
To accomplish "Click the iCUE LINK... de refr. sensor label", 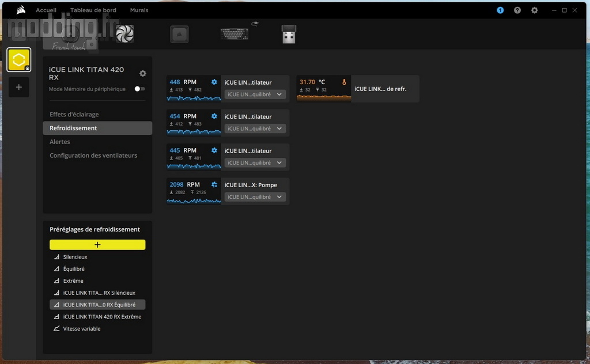I will click(x=380, y=89).
